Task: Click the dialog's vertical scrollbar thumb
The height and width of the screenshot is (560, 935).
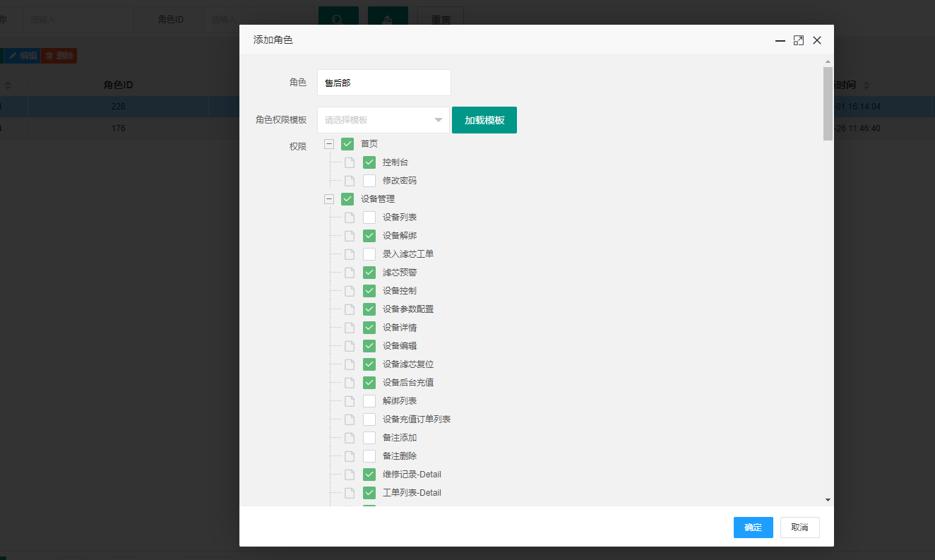Action: point(828,104)
